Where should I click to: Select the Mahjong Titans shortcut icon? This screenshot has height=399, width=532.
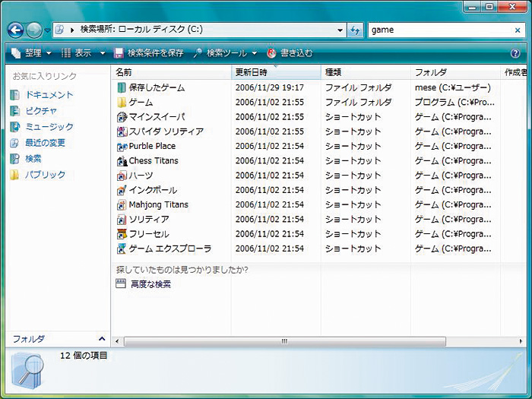(x=122, y=205)
